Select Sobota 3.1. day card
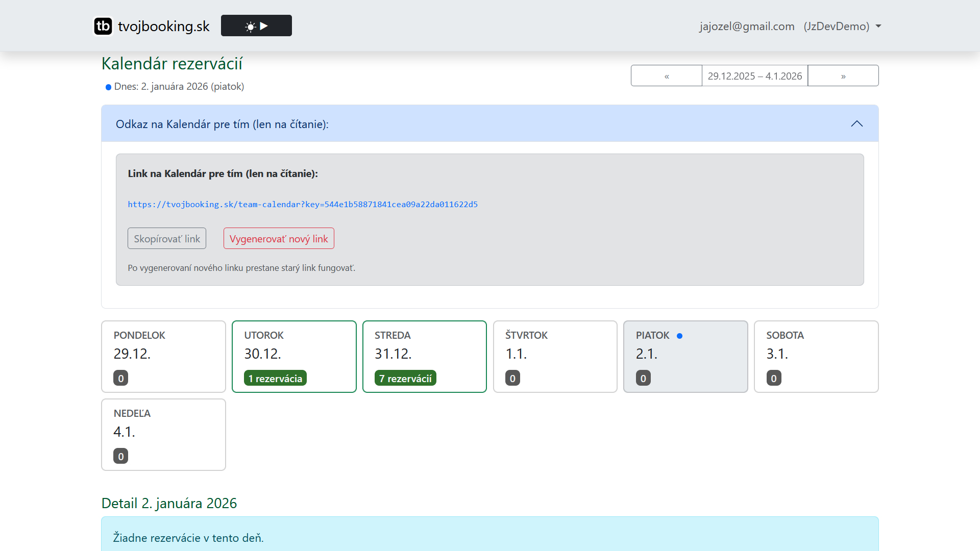The image size is (980, 551). (x=816, y=356)
